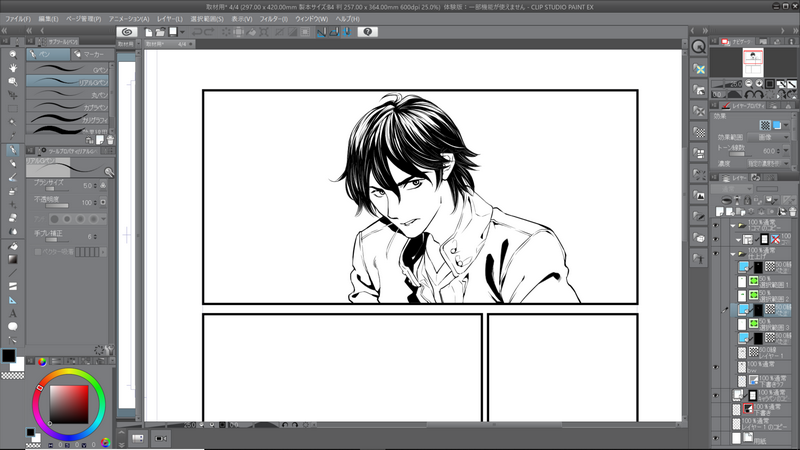This screenshot has height=450, width=800.
Task: Open dropdown arrow beside command bar save icon
Action: pyautogui.click(x=182, y=32)
